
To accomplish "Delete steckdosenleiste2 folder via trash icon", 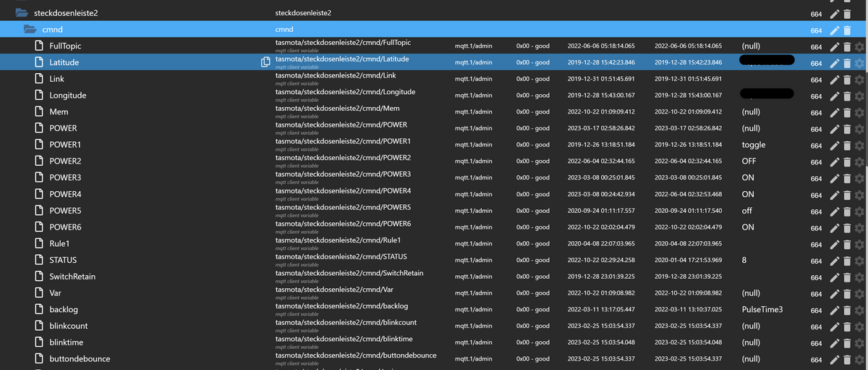I will 847,14.
